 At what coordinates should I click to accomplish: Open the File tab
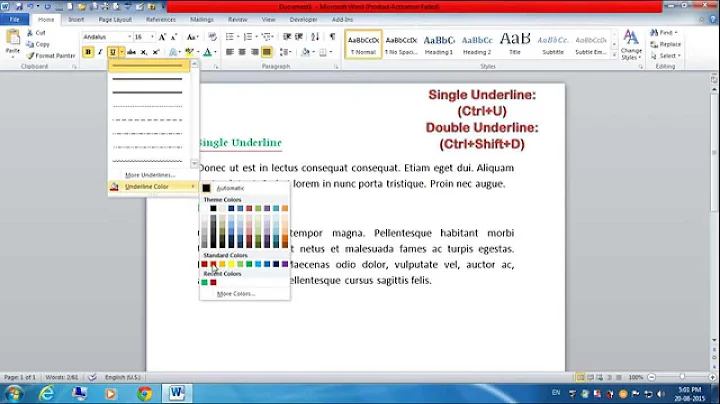[x=15, y=20]
